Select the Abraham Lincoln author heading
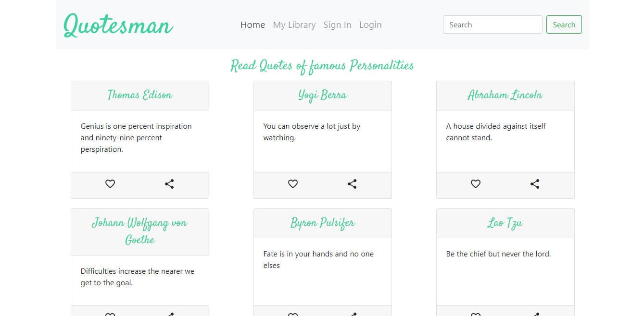This screenshot has height=316, width=644. (x=505, y=95)
